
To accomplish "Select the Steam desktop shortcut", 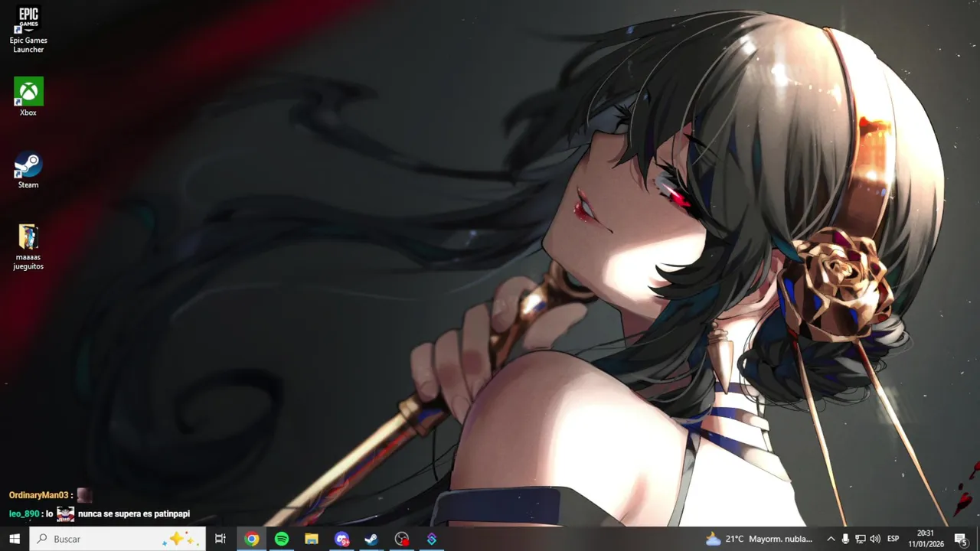I will [28, 169].
